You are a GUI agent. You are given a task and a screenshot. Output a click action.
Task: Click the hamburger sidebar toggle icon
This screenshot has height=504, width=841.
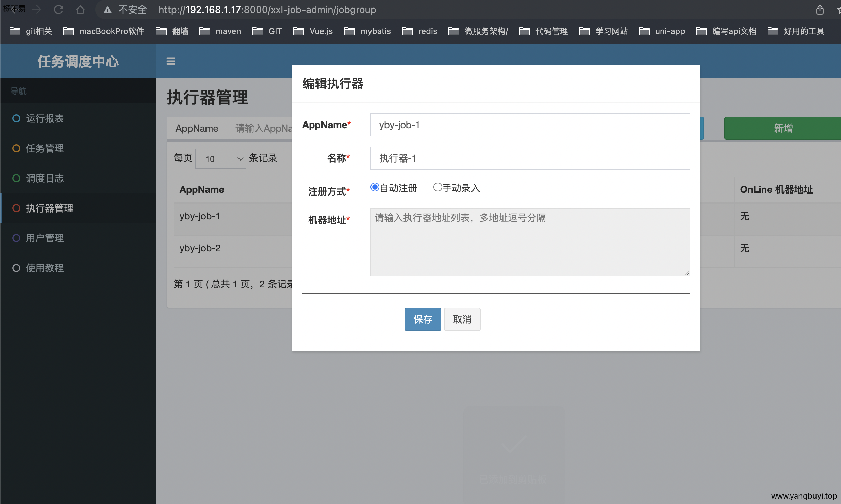170,61
